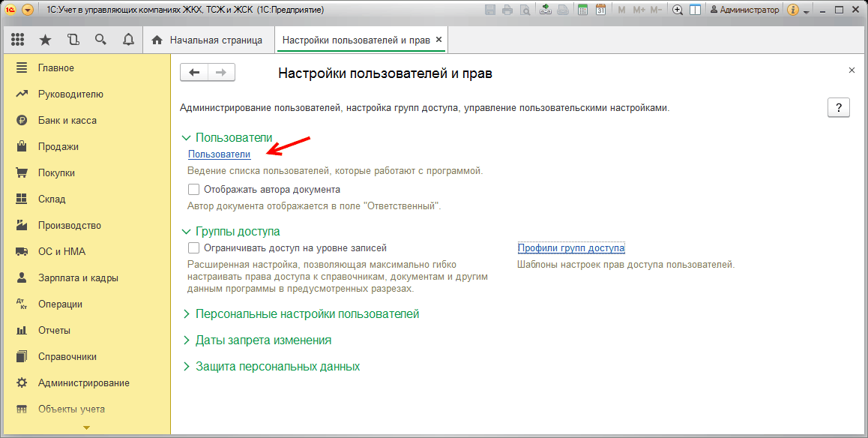Image resolution: width=868 pixels, height=438 pixels.
Task: Open the calculator icon in title bar
Action: point(582,10)
